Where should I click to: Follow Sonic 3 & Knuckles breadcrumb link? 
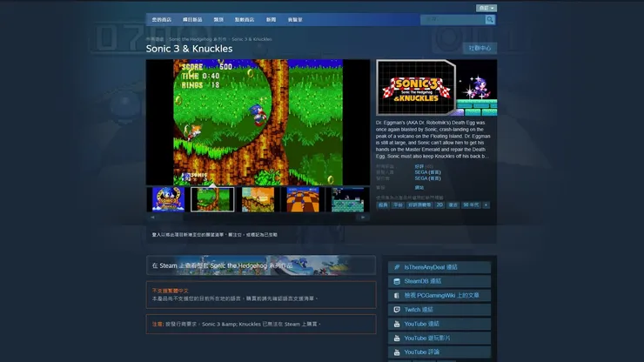pos(252,39)
